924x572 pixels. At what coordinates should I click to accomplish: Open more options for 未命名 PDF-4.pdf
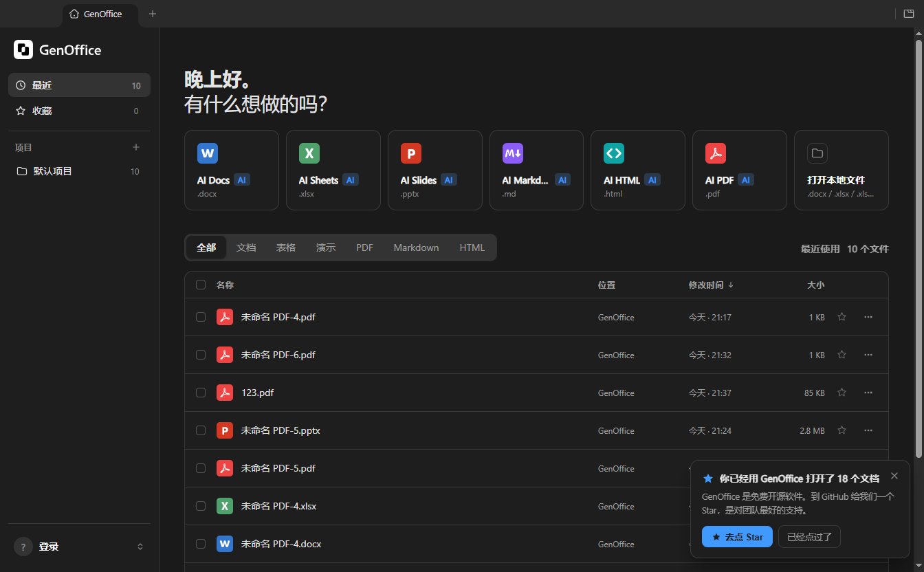(x=868, y=317)
